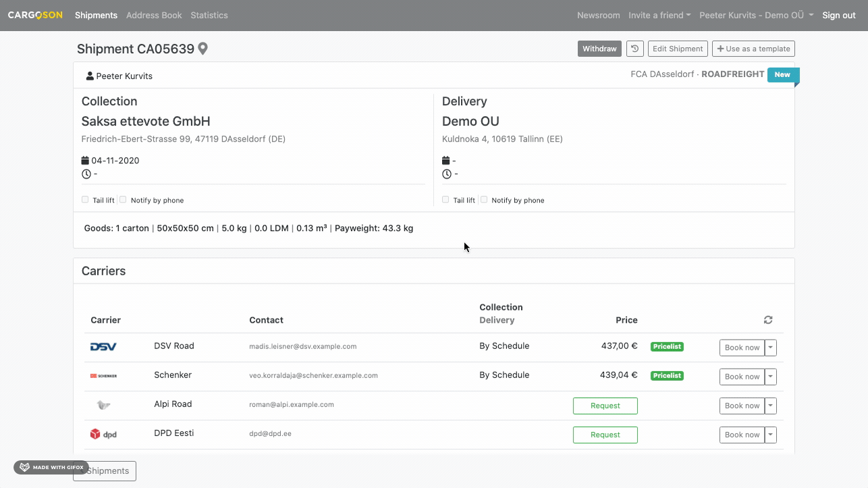Viewport: 868px width, 488px height.
Task: Expand Book now options for Schenker
Action: pyautogui.click(x=771, y=377)
